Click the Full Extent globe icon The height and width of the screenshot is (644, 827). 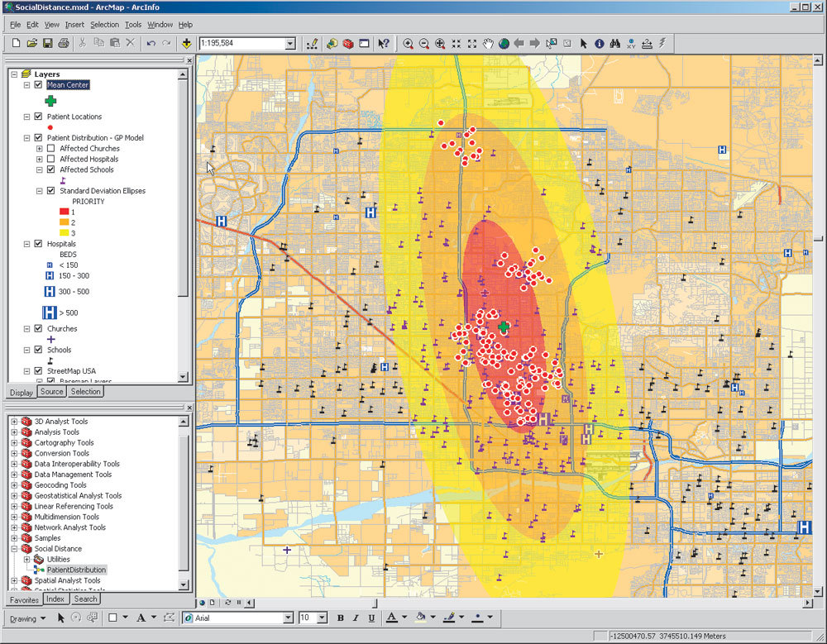coord(504,43)
